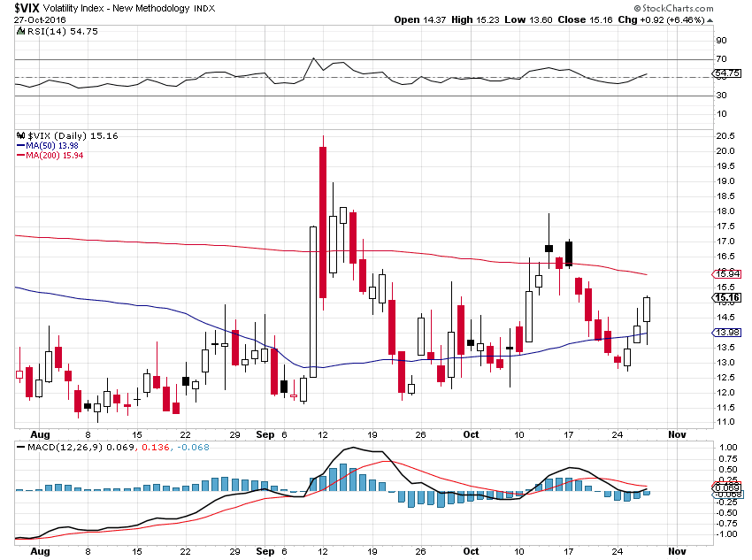Click Nov label on MACD panel date axis
This screenshot has width=752, height=560.
point(677,551)
